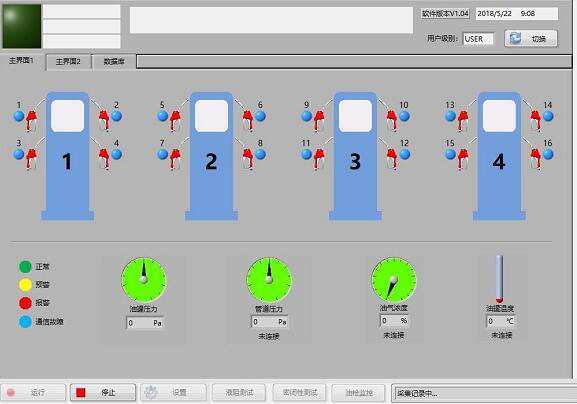Click the tank pressure Pa value field
The image size is (577, 404).
point(145,323)
